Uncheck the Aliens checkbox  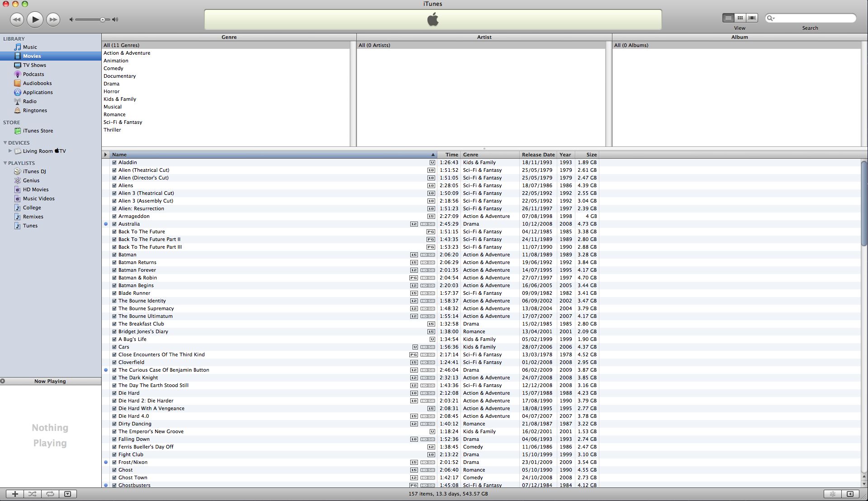pos(114,185)
